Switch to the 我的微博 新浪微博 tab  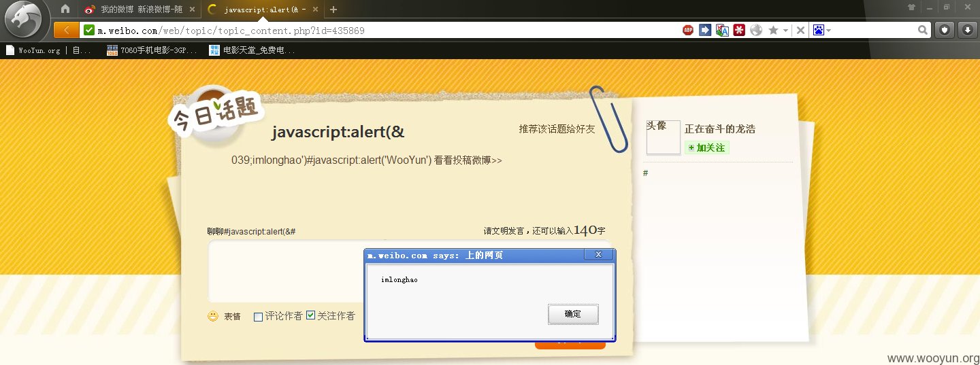139,10
